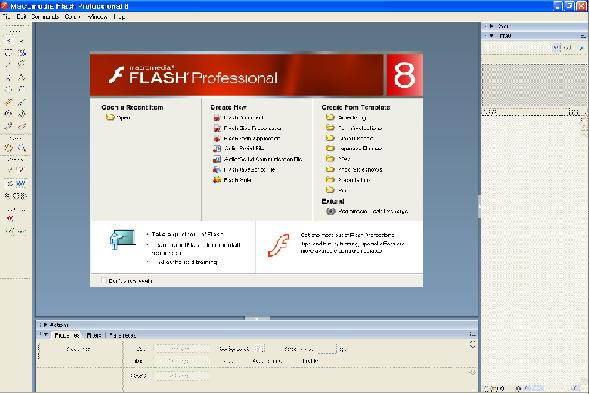Image resolution: width=589 pixels, height=394 pixels.
Task: Activate the Text tool
Action: (21, 77)
